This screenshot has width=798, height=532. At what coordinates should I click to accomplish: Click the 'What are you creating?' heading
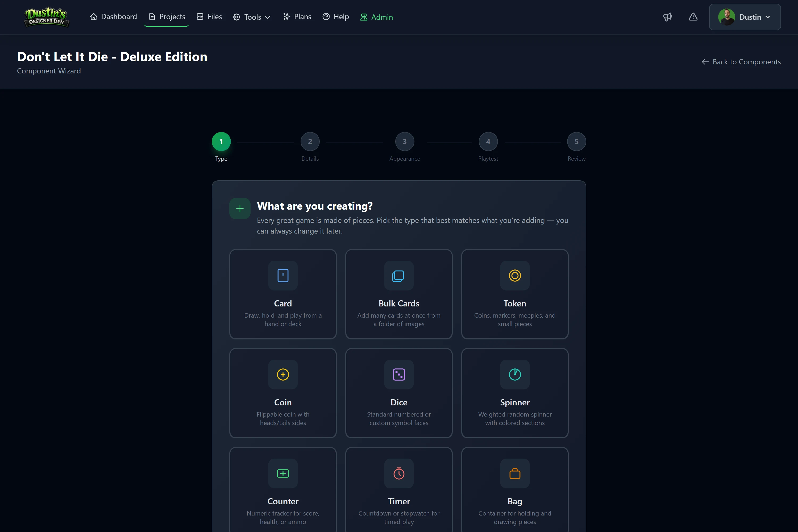(x=314, y=206)
